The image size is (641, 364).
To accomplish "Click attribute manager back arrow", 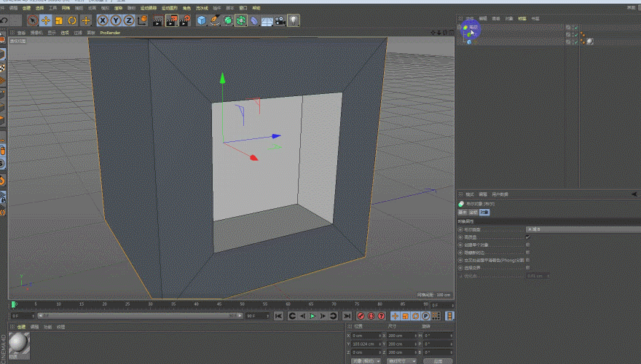I will pyautogui.click(x=634, y=194).
